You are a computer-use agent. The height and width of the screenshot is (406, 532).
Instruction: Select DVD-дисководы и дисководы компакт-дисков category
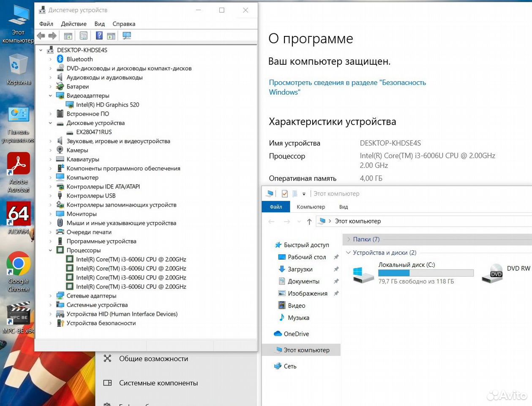(x=129, y=68)
